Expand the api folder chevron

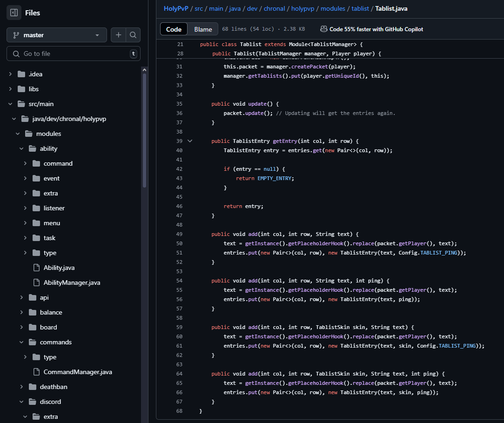pyautogui.click(x=21, y=298)
